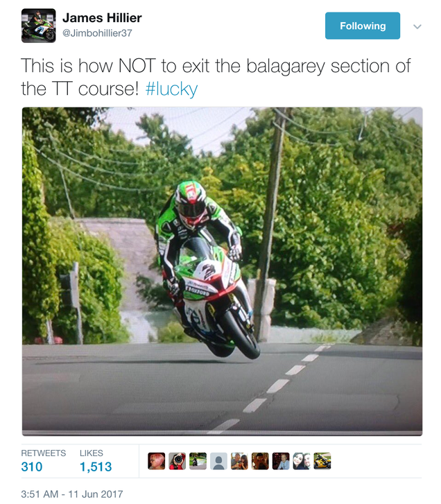This screenshot has height=504, width=441.
Task: Select the man in blue shirt avatar
Action: [281, 461]
